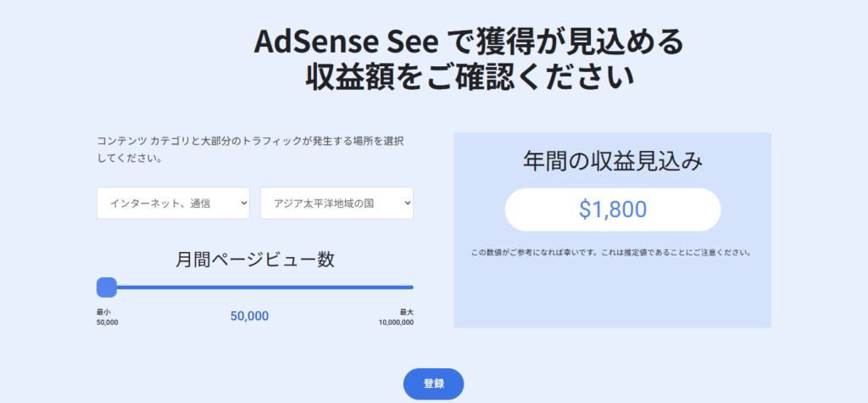
Task: Click the chevron arrow of the region dropdown
Action: click(x=407, y=204)
